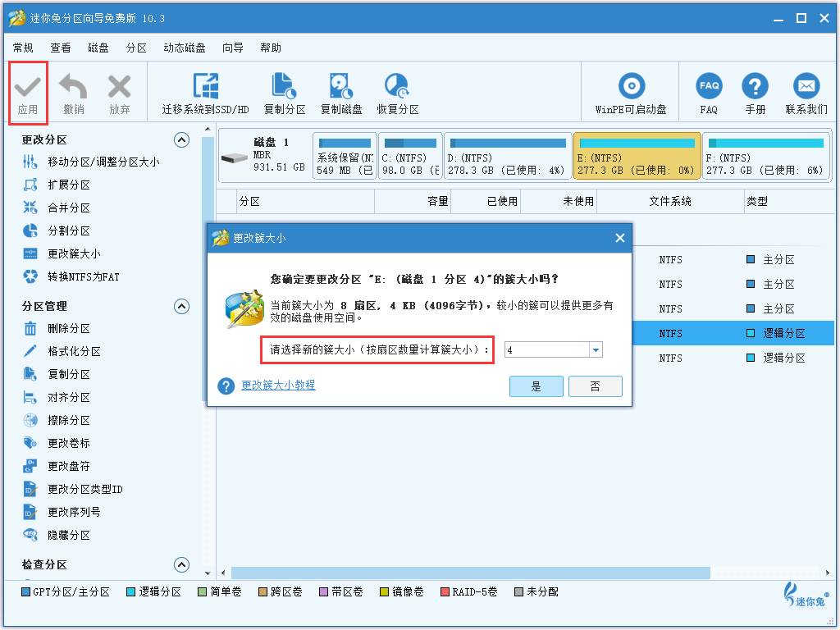
Task: Collapse the 检查分区 sidebar section
Action: 181,564
